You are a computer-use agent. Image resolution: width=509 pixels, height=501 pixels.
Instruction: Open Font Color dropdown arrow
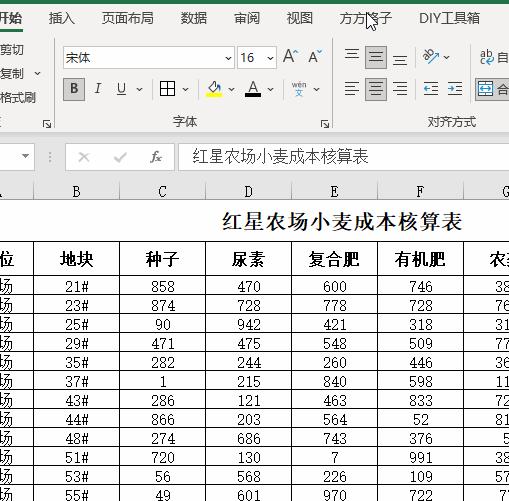[x=270, y=89]
